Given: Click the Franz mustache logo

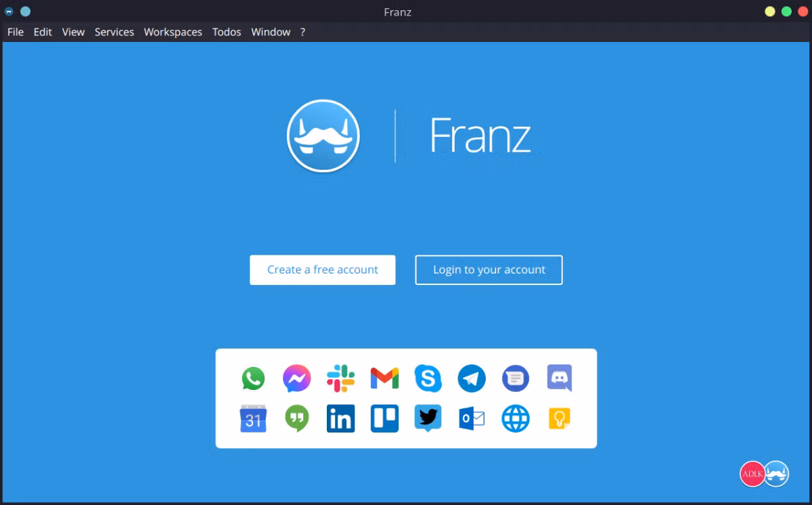Looking at the screenshot, I should (323, 135).
